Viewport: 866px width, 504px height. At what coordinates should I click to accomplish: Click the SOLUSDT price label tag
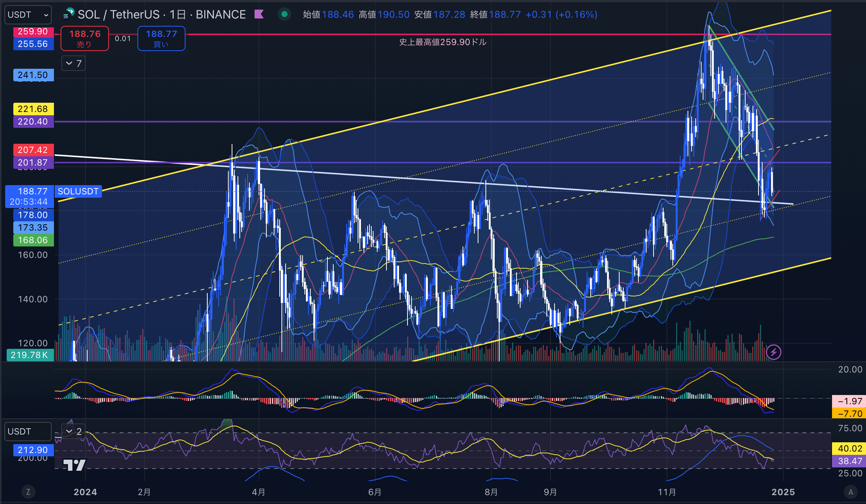tap(78, 191)
